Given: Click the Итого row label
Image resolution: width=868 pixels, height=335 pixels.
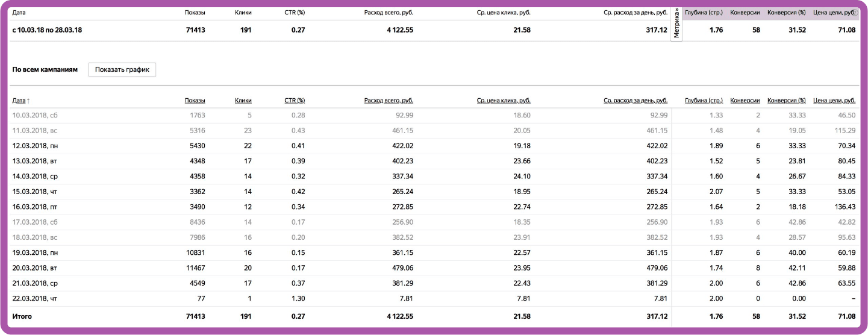Looking at the screenshot, I should [22, 316].
